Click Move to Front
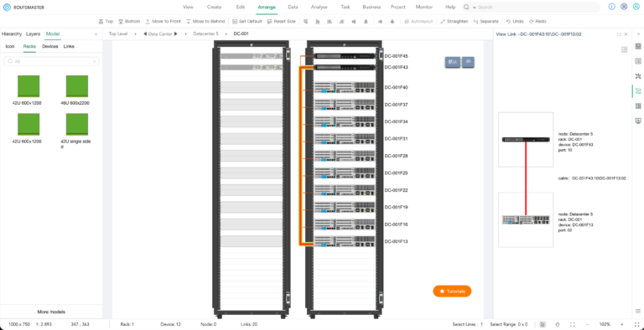This screenshot has height=330, width=644. (x=163, y=21)
